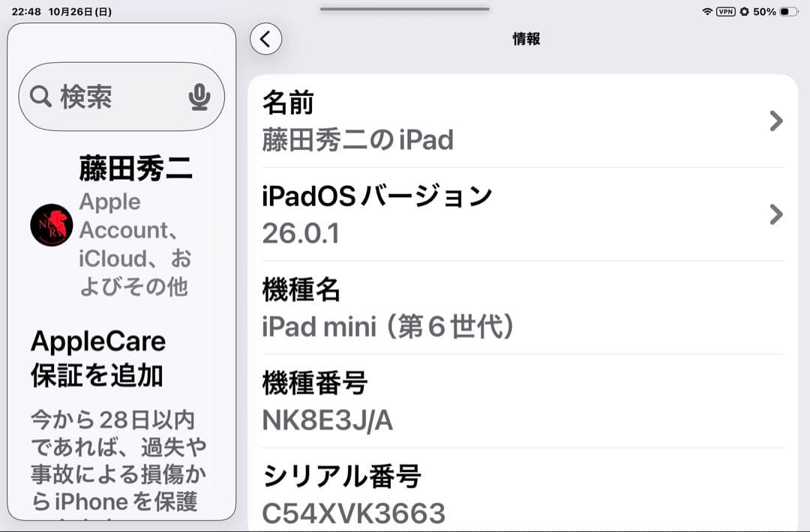Tap the 機種番号 NK8E3J/A row

click(x=517, y=401)
